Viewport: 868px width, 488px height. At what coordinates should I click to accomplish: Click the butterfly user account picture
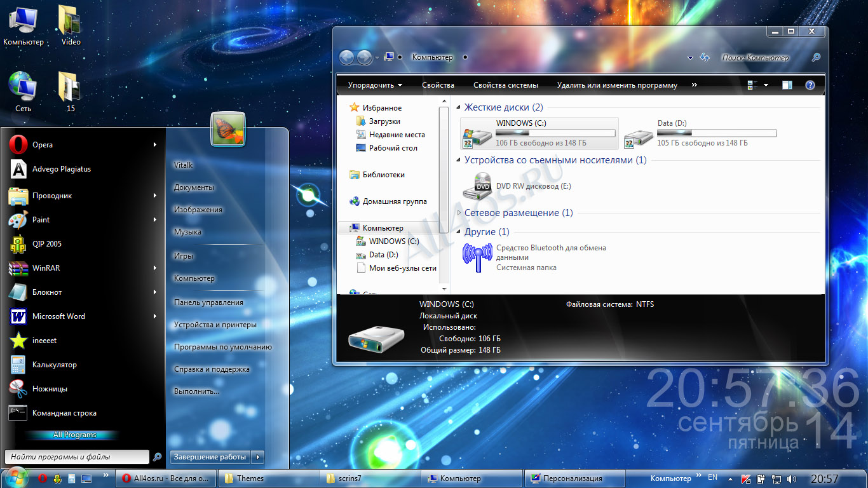tap(228, 129)
